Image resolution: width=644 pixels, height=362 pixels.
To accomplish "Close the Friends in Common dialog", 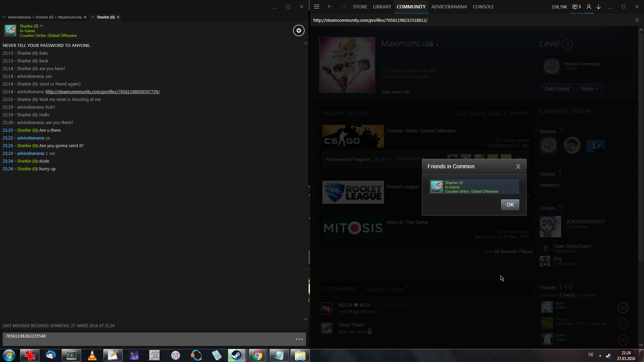I will point(518,167).
